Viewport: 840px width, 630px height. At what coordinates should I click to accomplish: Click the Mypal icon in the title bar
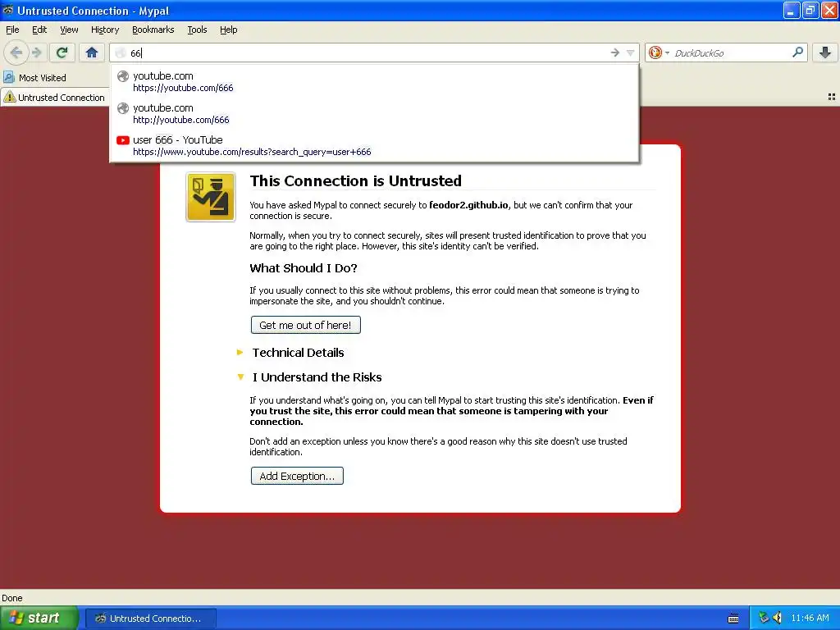point(8,10)
